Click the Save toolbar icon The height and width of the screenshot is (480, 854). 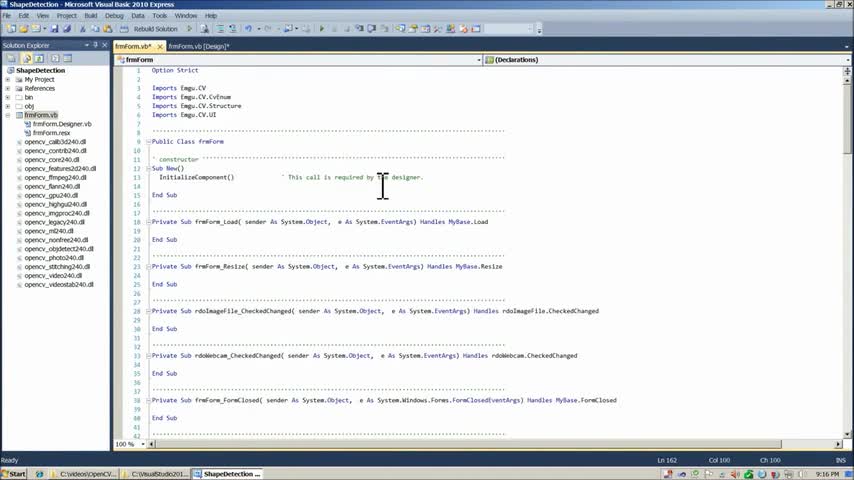[x=54, y=29]
